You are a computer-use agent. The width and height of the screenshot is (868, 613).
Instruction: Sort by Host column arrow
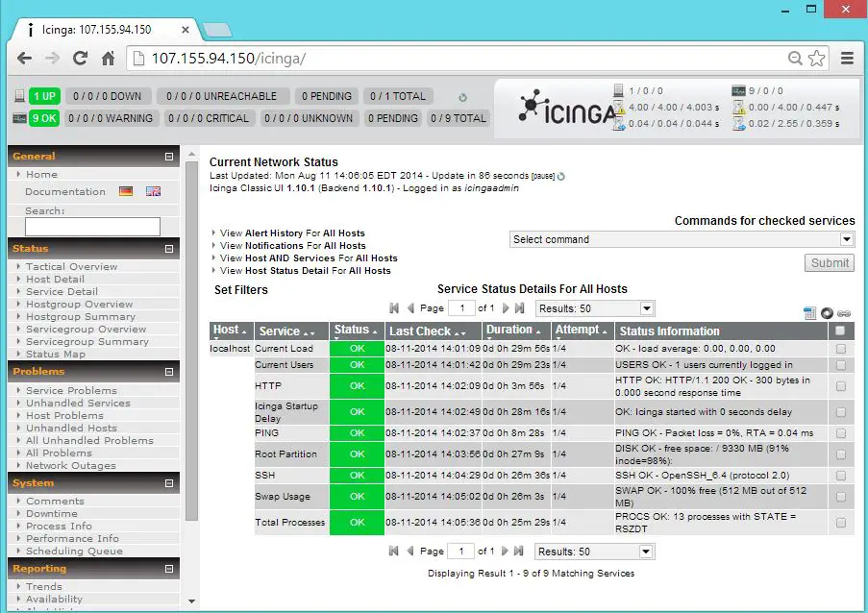coord(244,331)
